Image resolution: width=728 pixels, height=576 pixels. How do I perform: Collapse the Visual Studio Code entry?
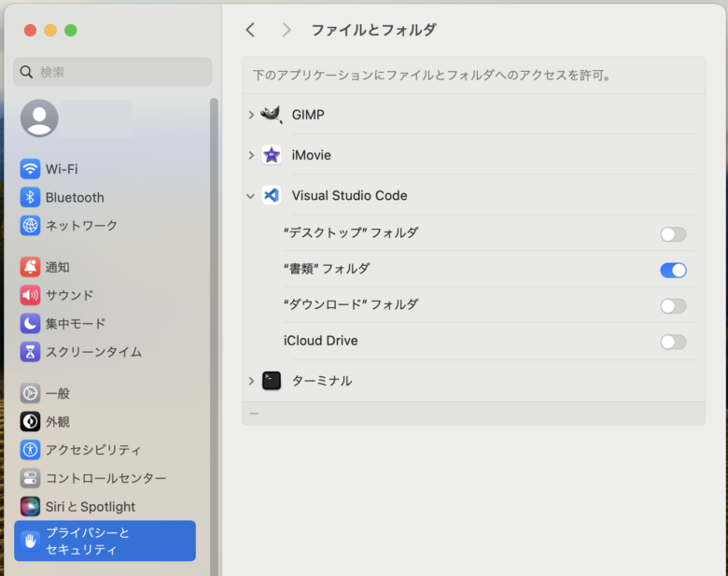pyautogui.click(x=251, y=196)
